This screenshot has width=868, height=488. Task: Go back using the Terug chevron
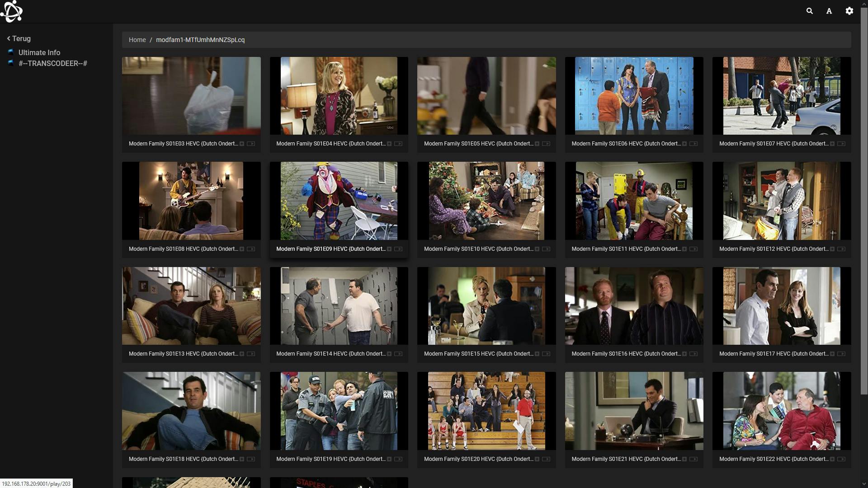click(19, 38)
